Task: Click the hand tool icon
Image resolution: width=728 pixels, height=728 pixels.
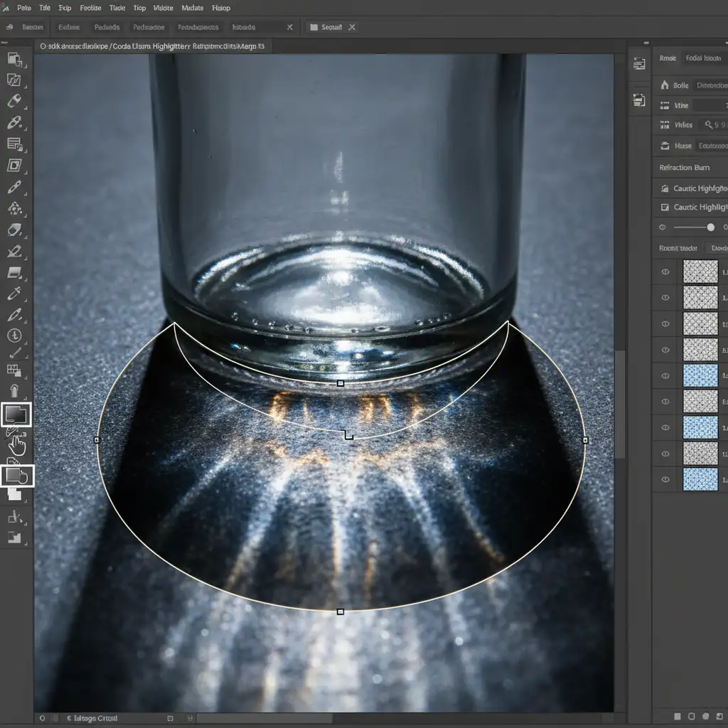Action: [x=16, y=445]
